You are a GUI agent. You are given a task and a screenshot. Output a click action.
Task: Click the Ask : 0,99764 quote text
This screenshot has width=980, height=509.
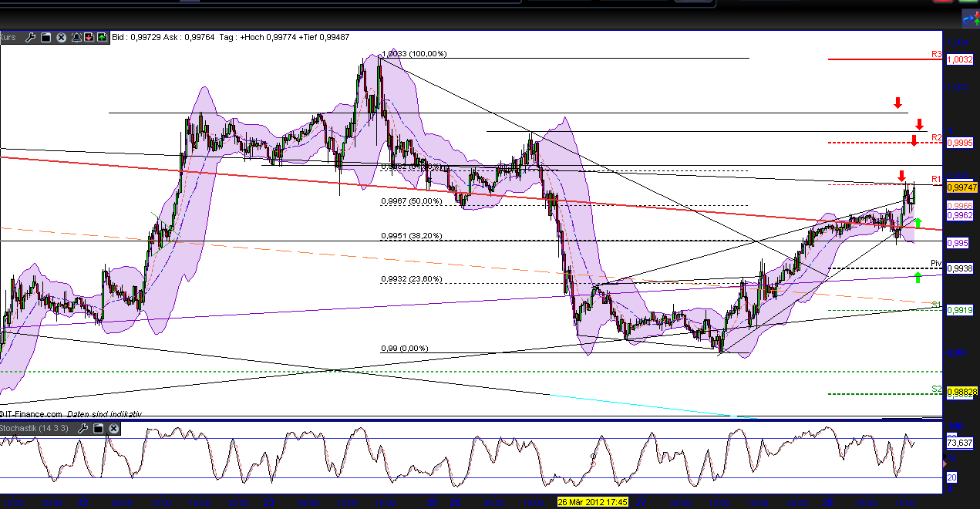190,36
